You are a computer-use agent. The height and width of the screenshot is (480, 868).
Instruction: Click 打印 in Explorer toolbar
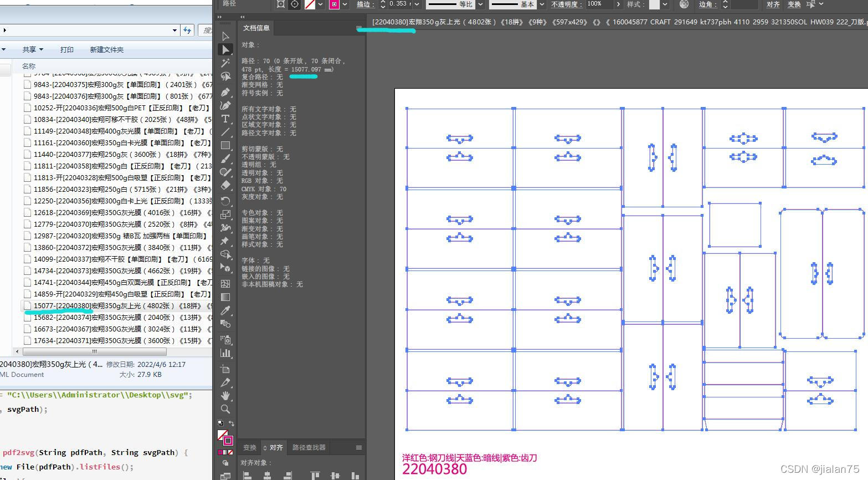[66, 49]
